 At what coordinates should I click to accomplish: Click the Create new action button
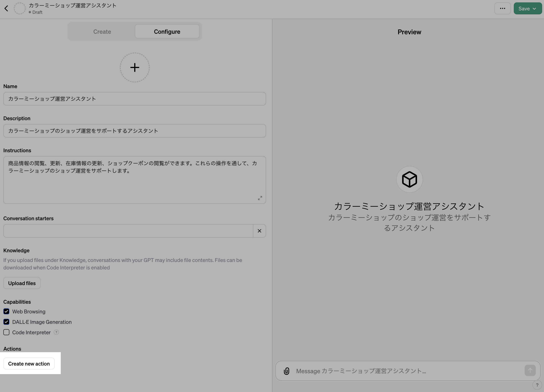[x=29, y=363]
